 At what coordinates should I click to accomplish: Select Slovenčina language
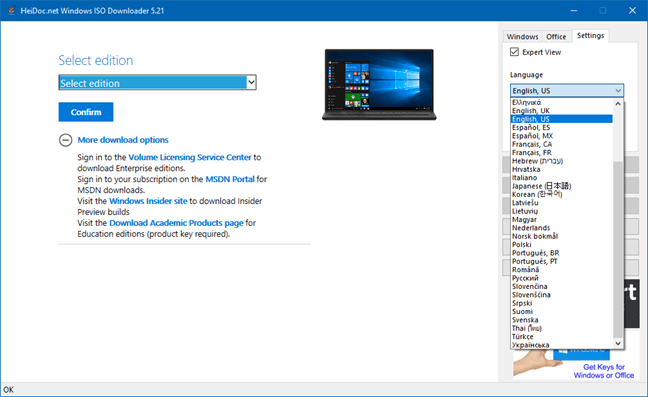pos(561,286)
